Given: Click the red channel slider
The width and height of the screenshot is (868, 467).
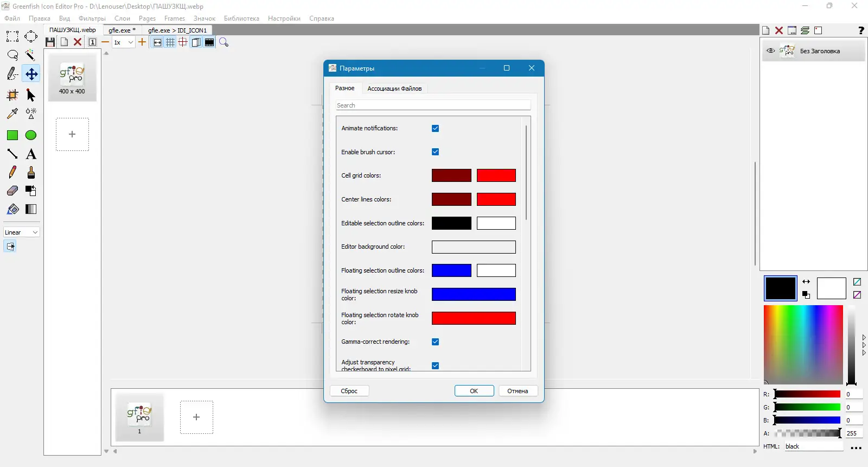Looking at the screenshot, I should [x=807, y=394].
